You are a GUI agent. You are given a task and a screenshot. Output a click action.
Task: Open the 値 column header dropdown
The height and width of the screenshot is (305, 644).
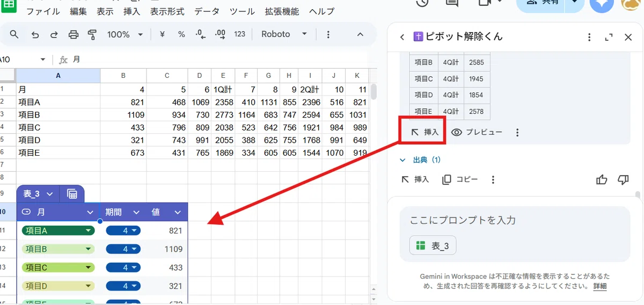pos(178,212)
